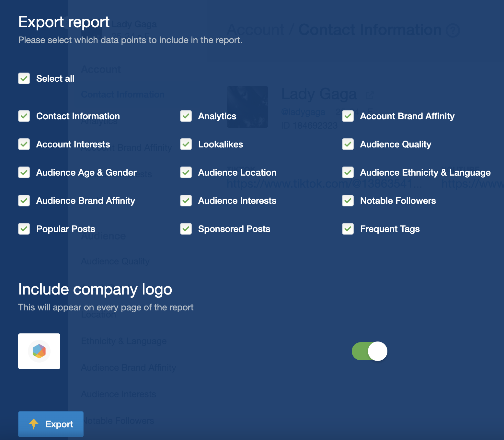Viewport: 504px width, 440px height.
Task: Toggle the Analytics checkbox
Action: (186, 116)
